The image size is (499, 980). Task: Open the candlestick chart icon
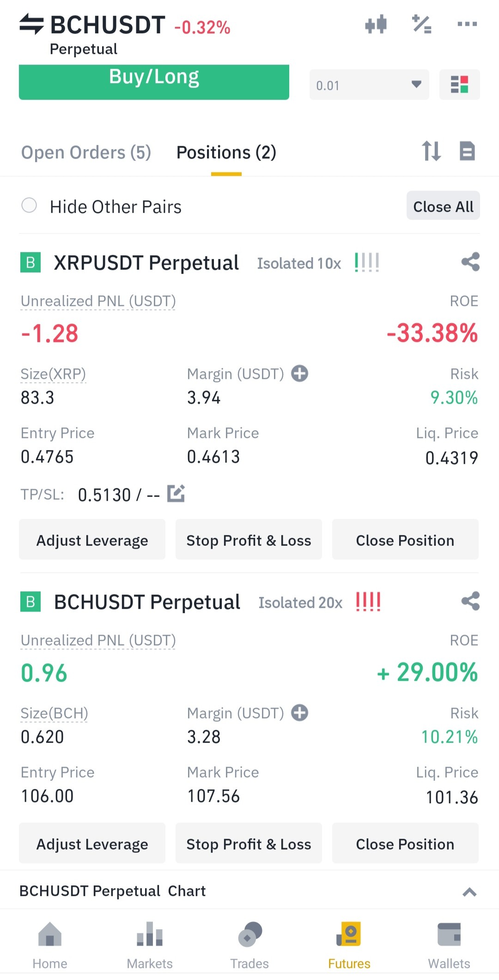click(376, 24)
